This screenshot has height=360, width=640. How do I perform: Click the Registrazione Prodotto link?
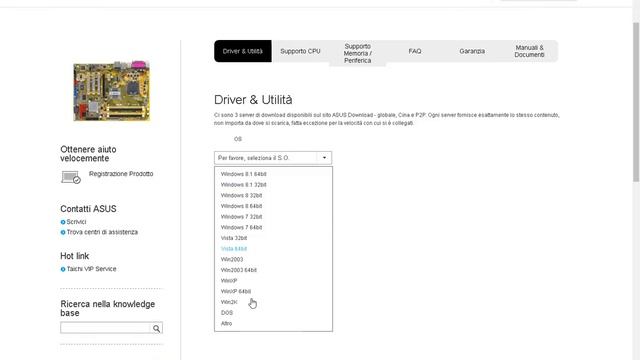coord(121,173)
